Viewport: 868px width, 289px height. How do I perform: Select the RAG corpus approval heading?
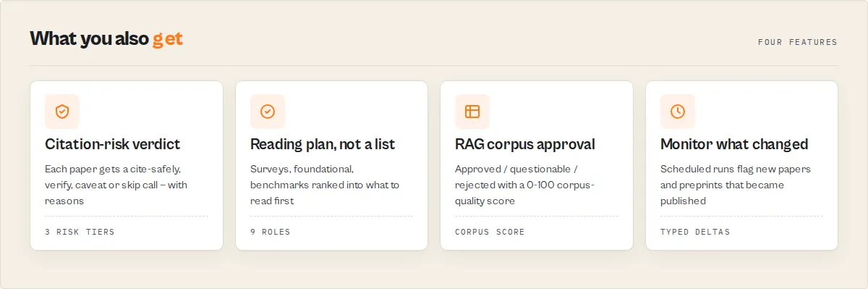[525, 144]
